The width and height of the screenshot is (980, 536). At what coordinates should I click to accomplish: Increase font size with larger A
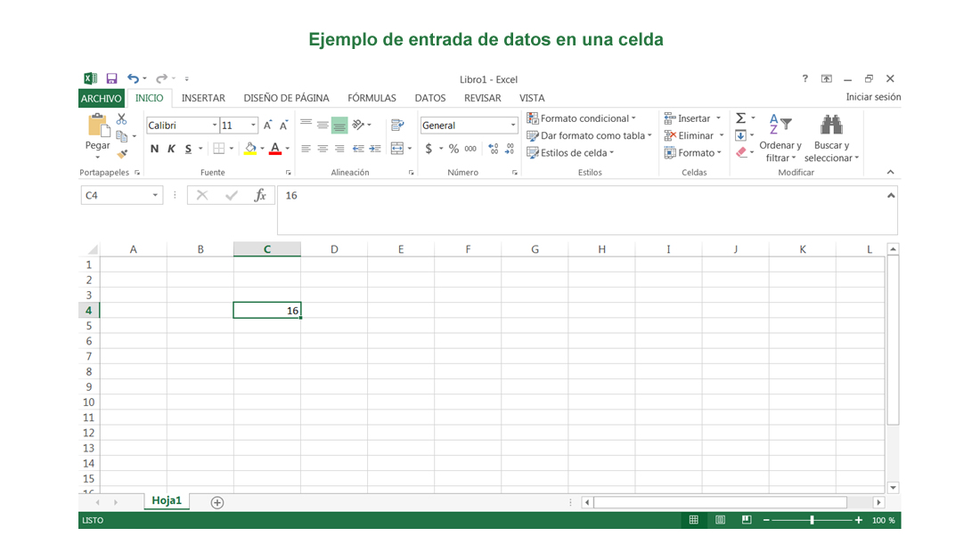pos(267,125)
